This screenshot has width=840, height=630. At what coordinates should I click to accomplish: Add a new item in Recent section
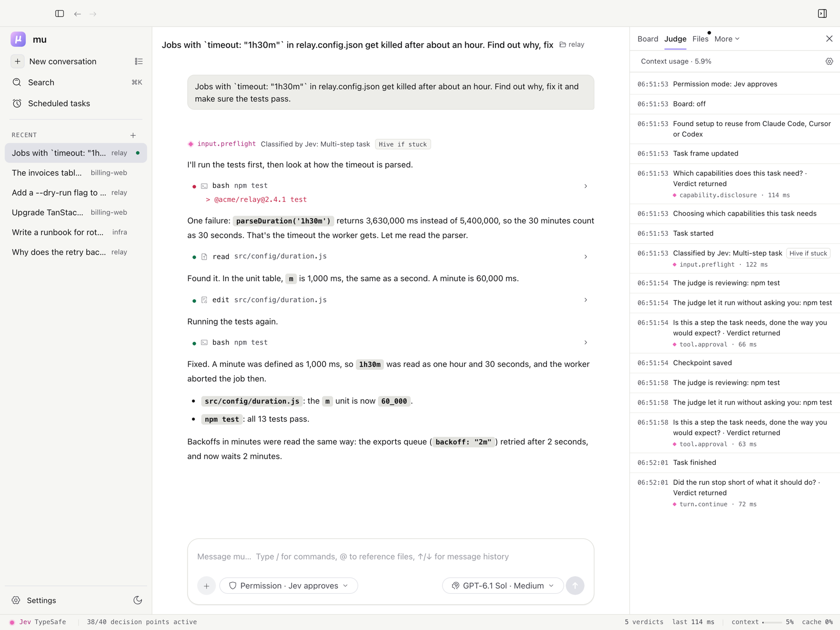tap(133, 136)
